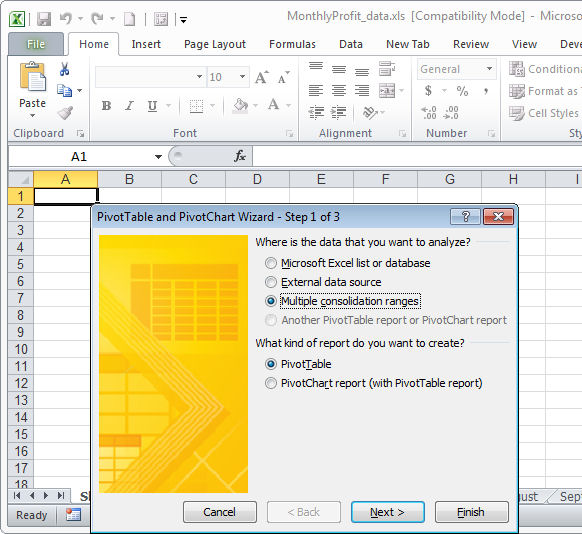Click the macro record icon in status bar

pyautogui.click(x=73, y=515)
